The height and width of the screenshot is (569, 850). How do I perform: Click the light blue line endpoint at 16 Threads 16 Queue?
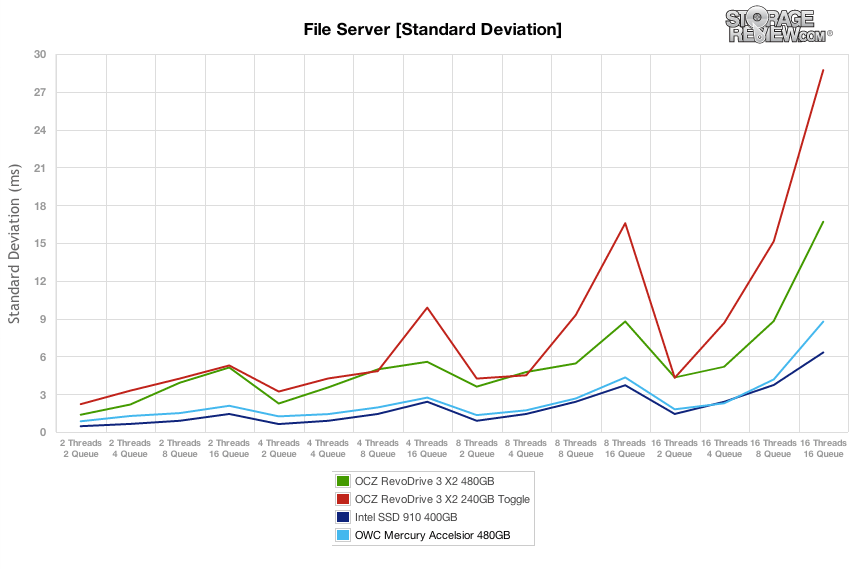click(x=823, y=322)
